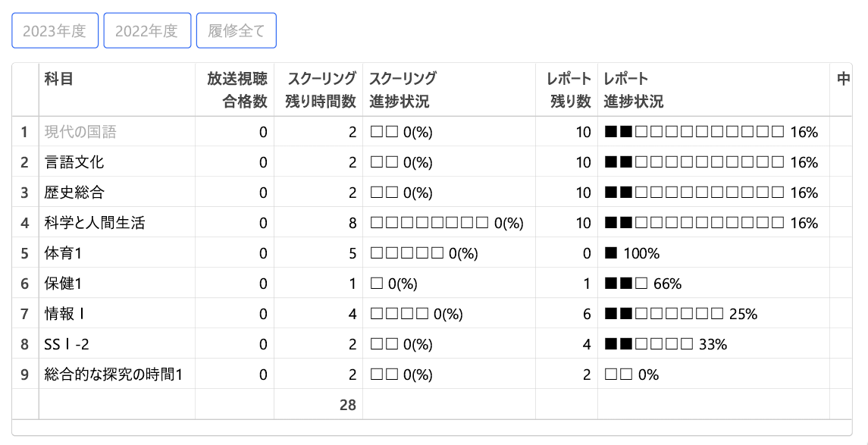Open the 現代の国語 subject link
This screenshot has width=868, height=445.
point(80,132)
